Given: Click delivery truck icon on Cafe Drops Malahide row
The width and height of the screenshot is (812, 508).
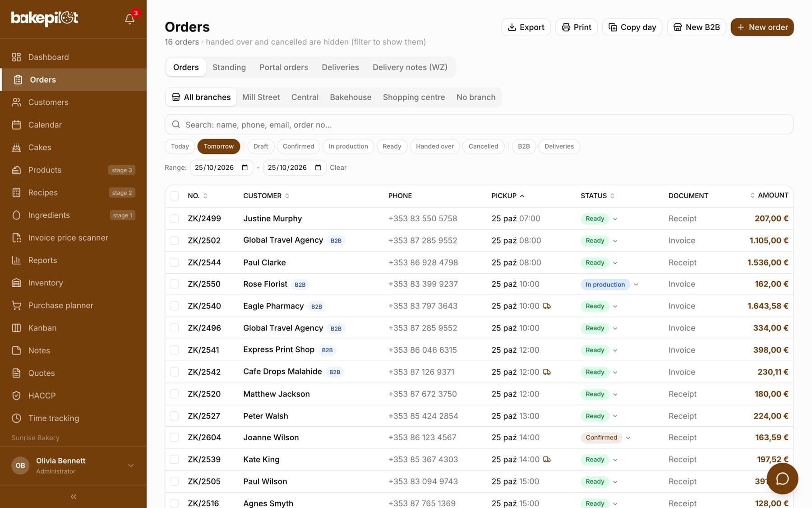Looking at the screenshot, I should pos(547,372).
